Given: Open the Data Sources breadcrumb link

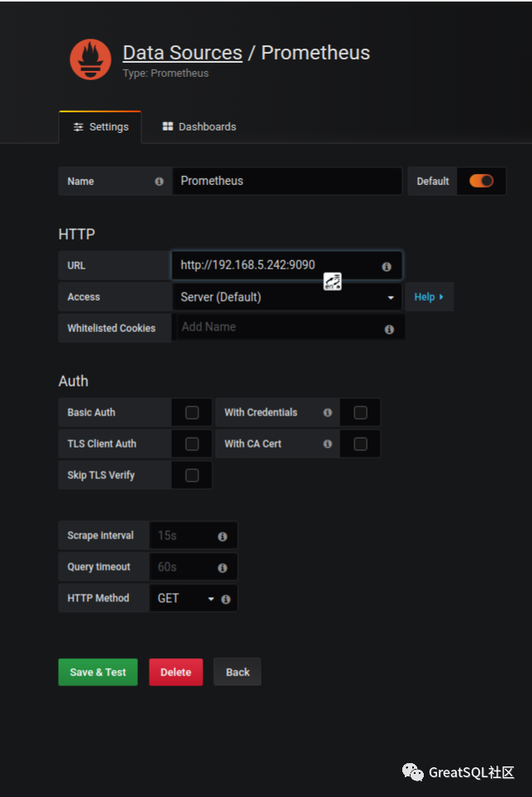Looking at the screenshot, I should coord(183,53).
